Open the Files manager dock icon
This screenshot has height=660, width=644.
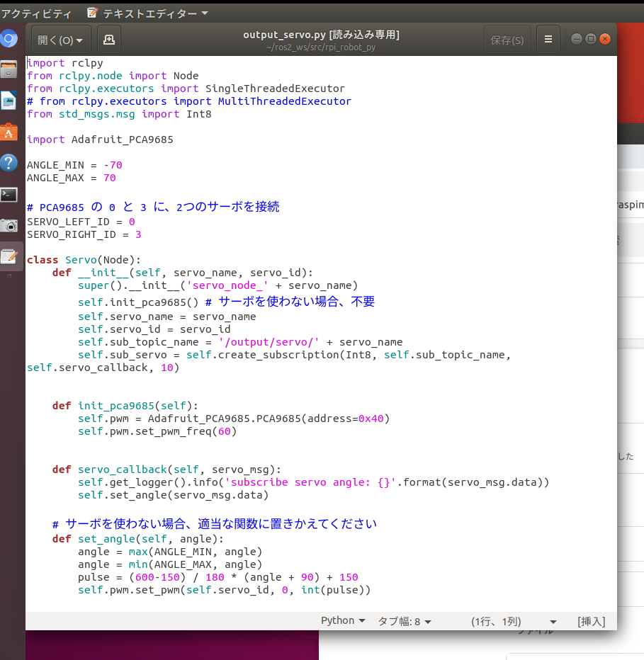click(9, 69)
